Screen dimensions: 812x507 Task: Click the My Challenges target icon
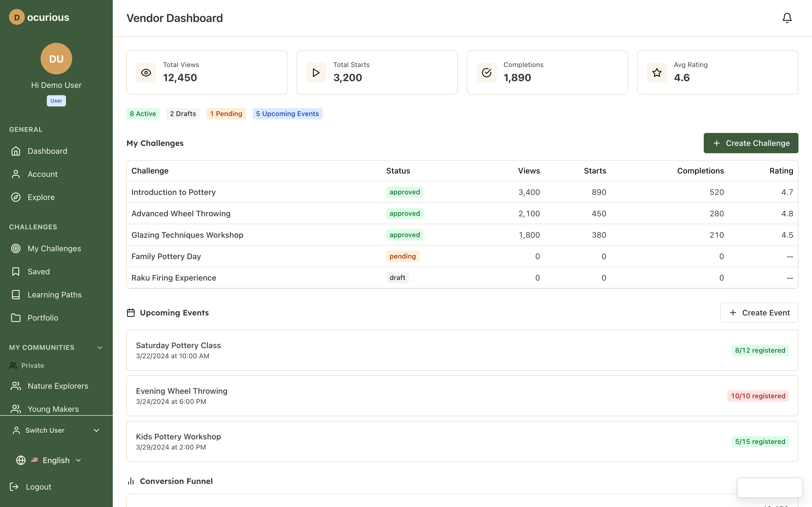[x=16, y=248]
